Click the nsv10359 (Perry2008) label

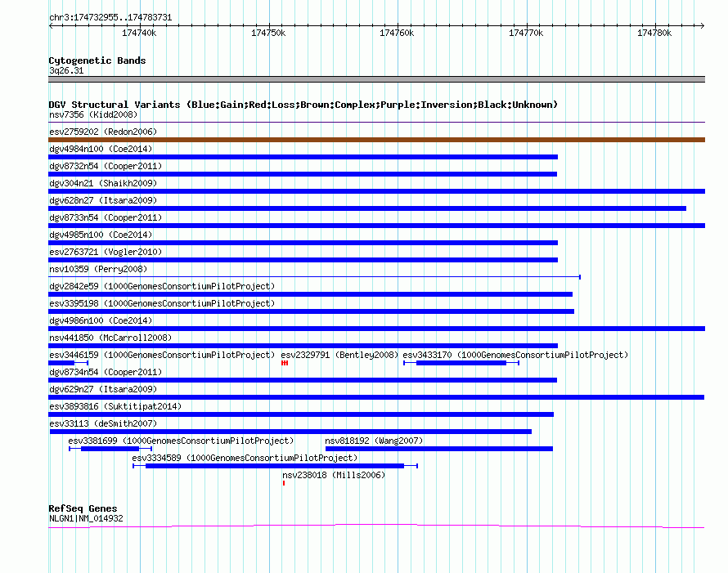[x=98, y=269]
